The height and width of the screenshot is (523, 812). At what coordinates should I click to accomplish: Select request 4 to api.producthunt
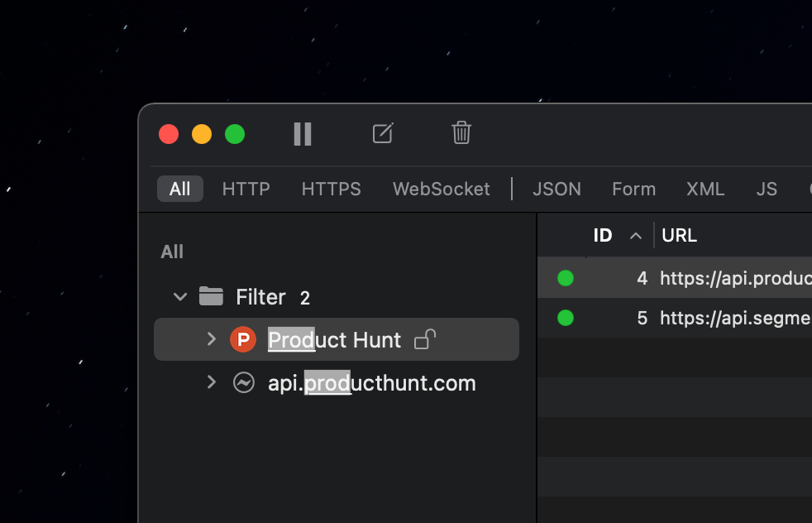675,278
